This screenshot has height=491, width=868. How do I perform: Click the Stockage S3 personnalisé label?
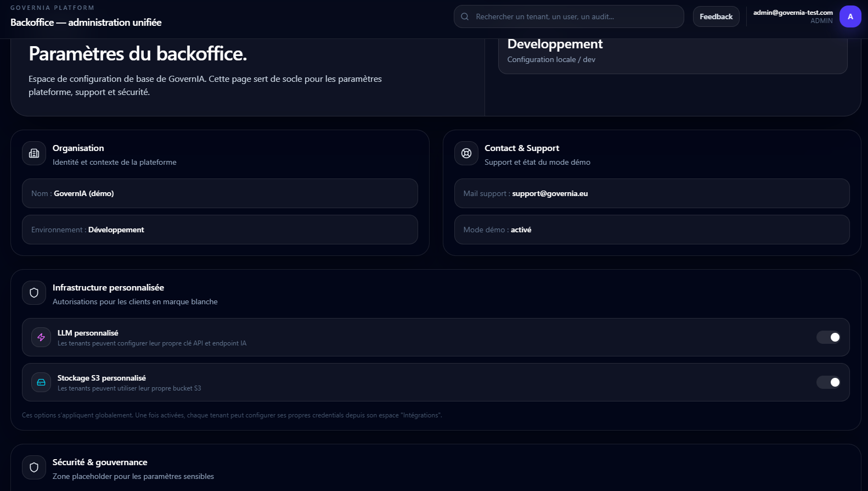(x=102, y=378)
